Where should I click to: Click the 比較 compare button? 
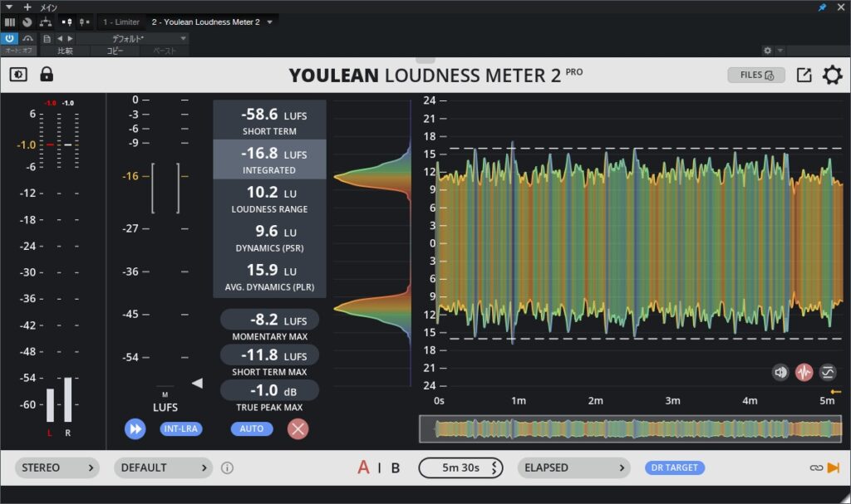(x=65, y=51)
